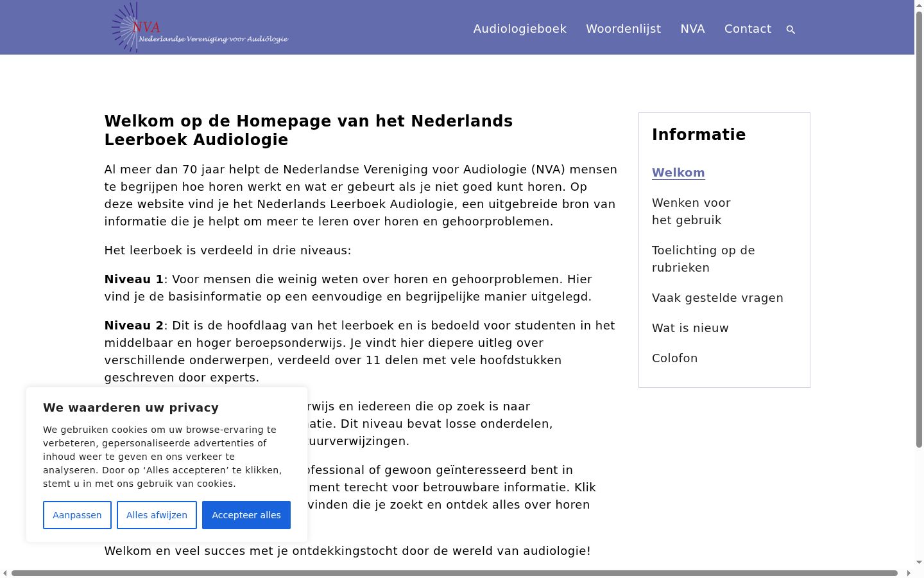Go to Woordenlijst in the navigation

click(x=623, y=29)
